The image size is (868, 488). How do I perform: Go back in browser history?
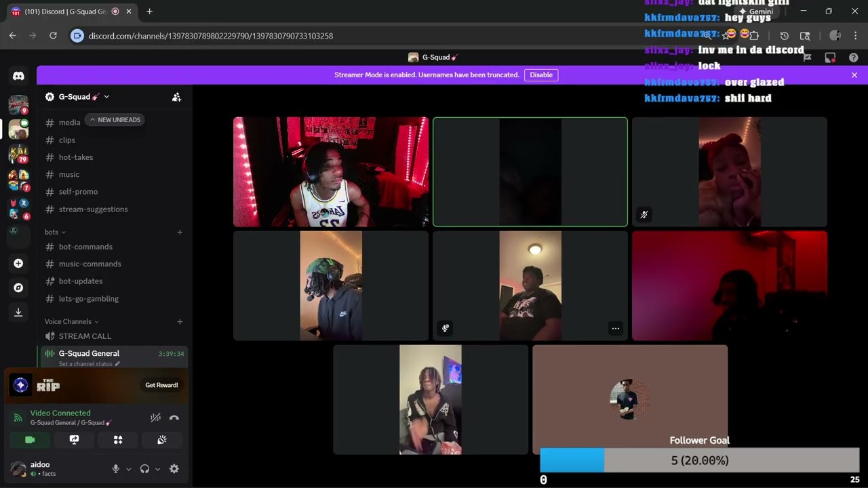12,36
